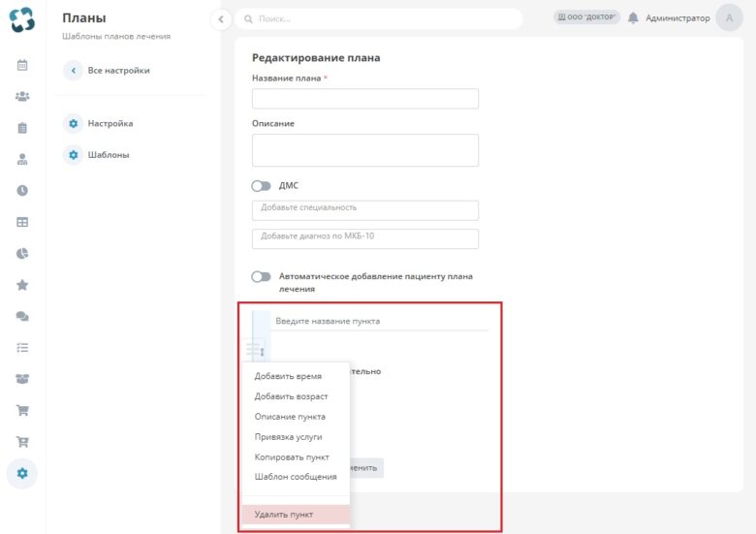Open the box warehouse icon in sidebar

pyautogui.click(x=22, y=379)
